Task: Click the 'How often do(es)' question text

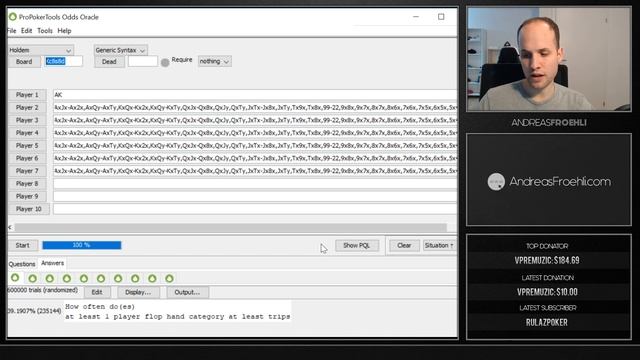Action: click(100, 307)
